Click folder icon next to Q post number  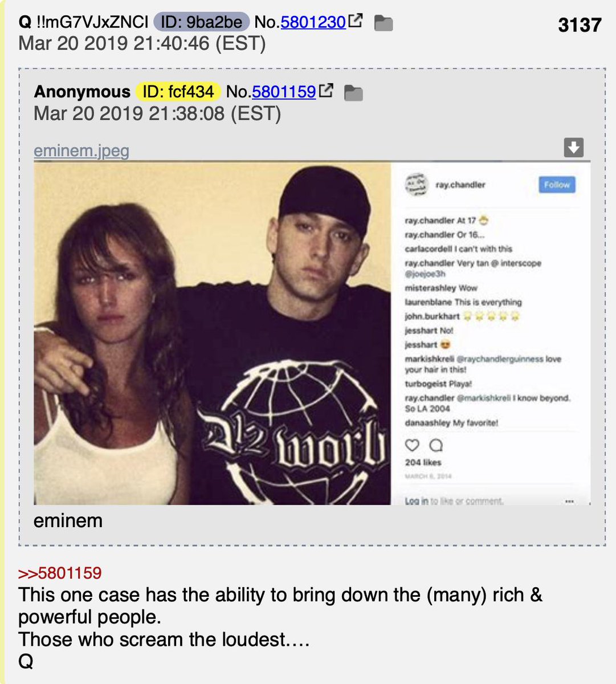click(x=384, y=23)
